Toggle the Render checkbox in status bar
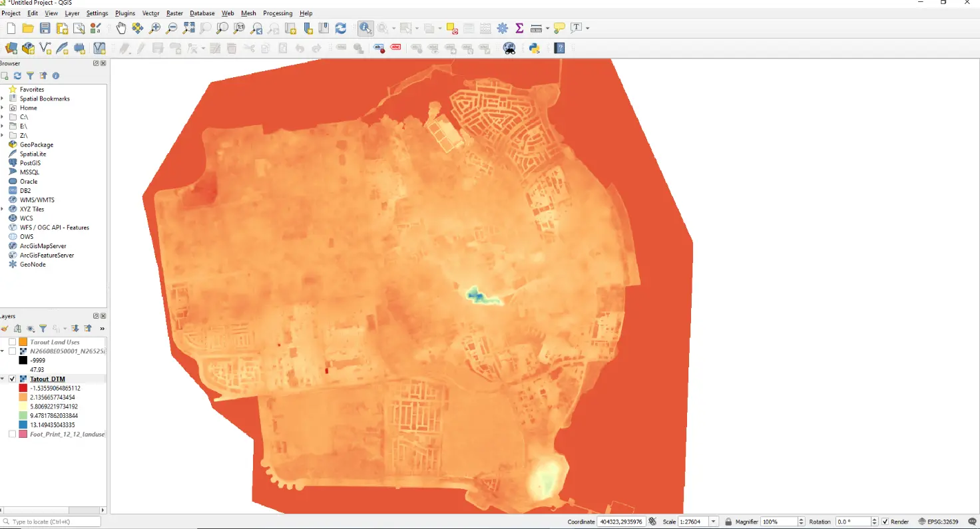This screenshot has width=980, height=529. click(885, 522)
